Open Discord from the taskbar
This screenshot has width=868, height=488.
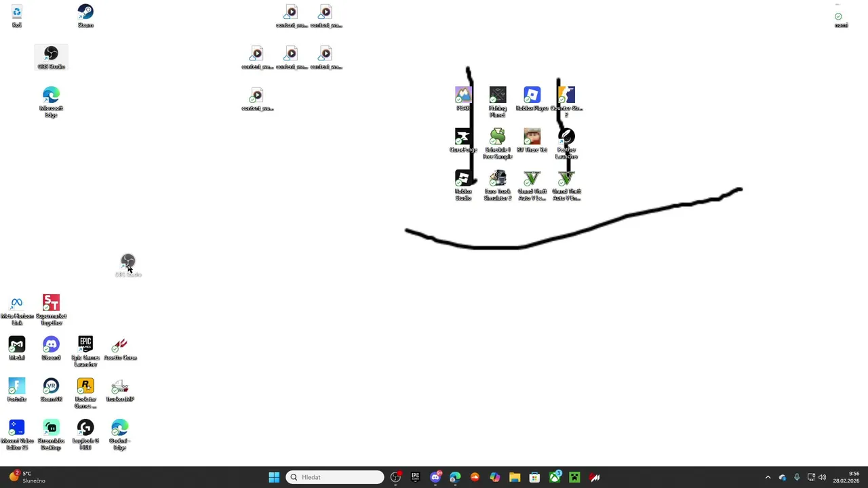coord(435,477)
